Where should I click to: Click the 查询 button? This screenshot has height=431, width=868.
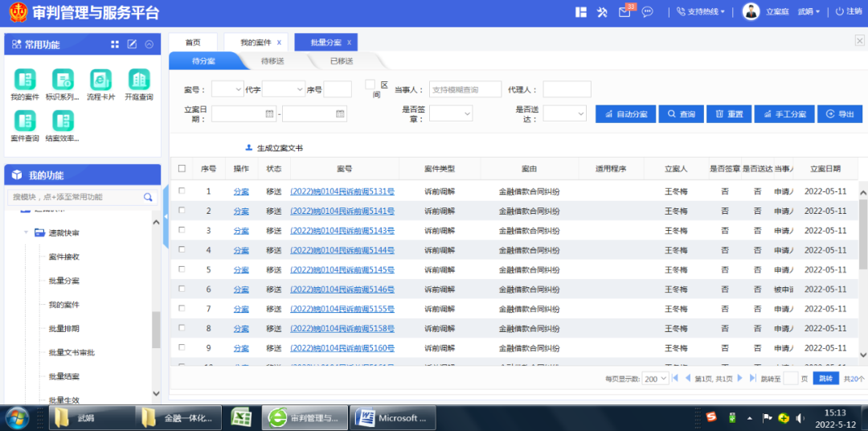coord(681,113)
